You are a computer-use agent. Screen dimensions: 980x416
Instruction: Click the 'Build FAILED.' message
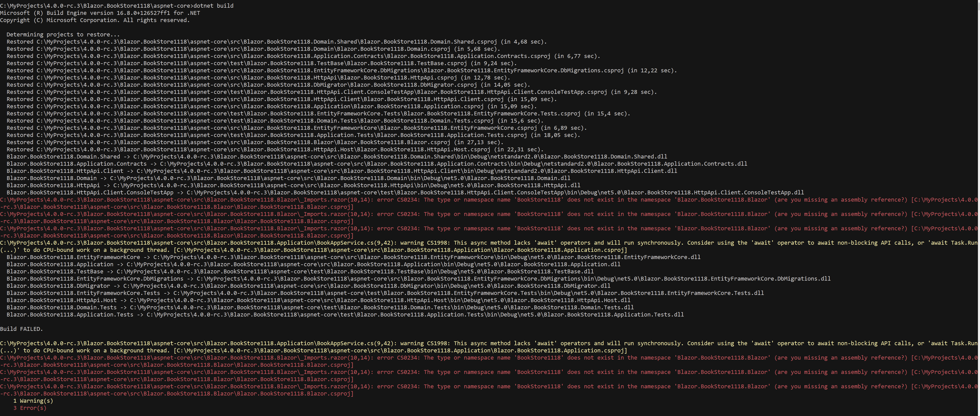[21, 329]
